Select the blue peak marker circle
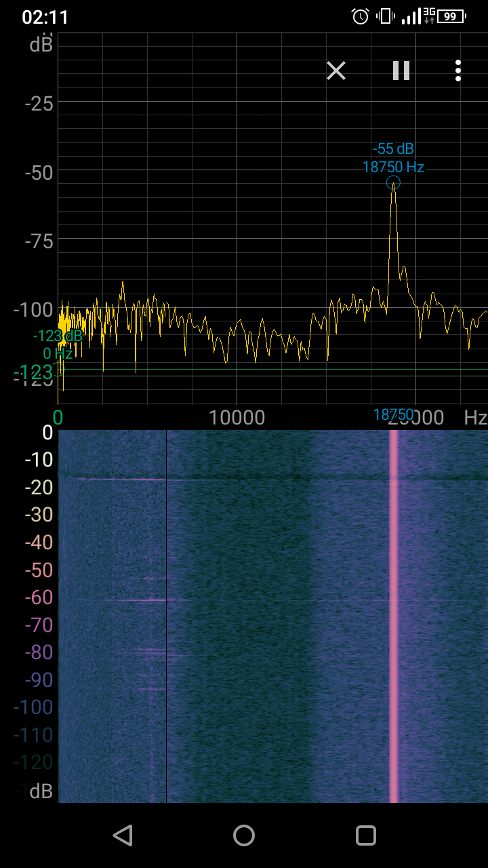This screenshot has width=488, height=868. pos(393,182)
